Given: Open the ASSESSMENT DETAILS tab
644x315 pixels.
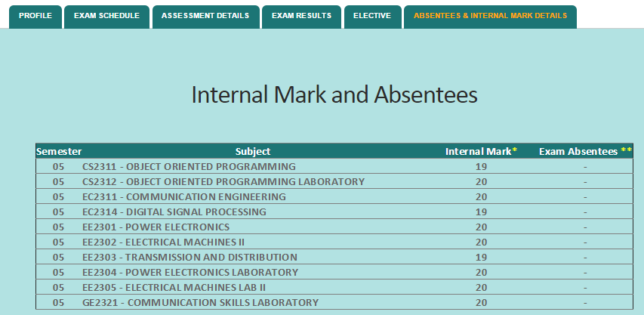Looking at the screenshot, I should coord(206,17).
